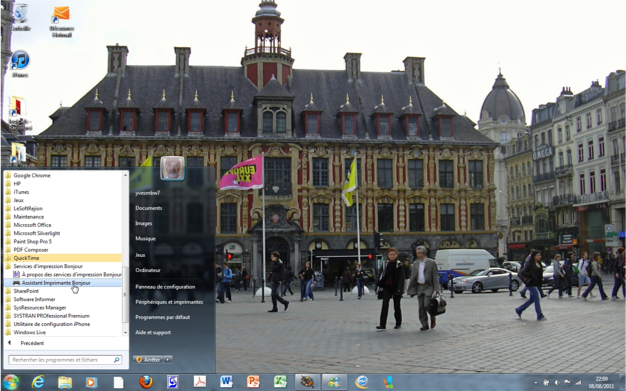Expand Utilitaire de configuration iPhone folder

[63, 324]
